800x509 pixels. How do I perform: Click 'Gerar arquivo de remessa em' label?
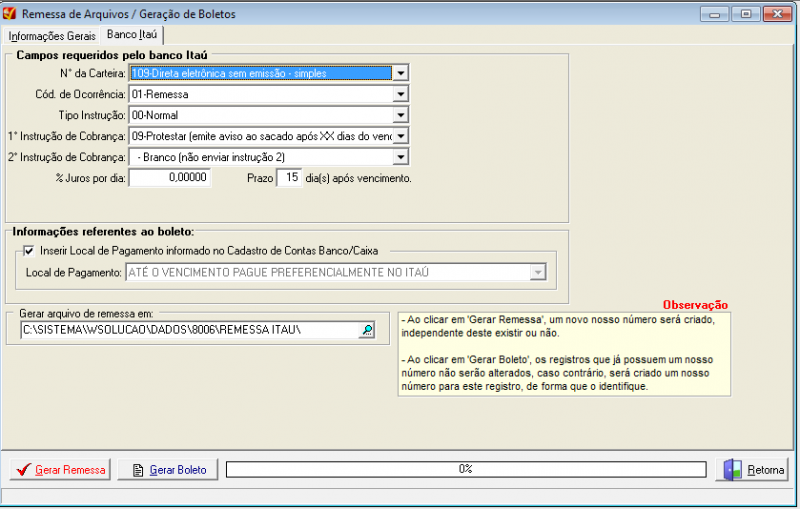pos(86,314)
